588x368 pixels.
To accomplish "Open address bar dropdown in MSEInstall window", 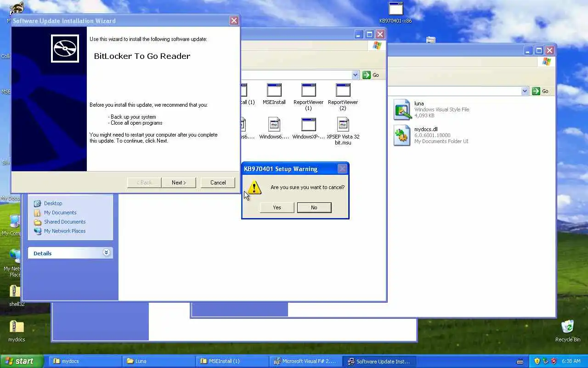I will 356,75.
